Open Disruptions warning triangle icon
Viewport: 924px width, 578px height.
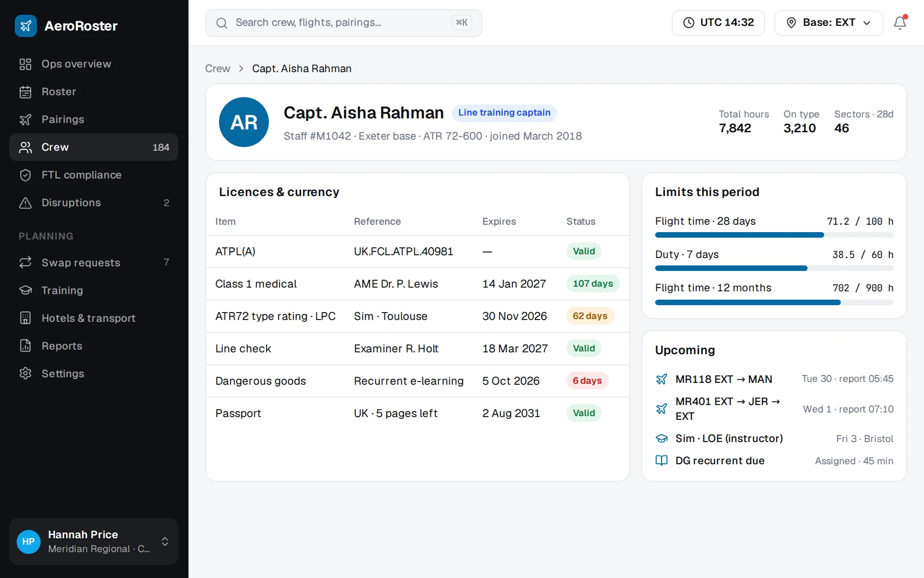click(x=25, y=203)
